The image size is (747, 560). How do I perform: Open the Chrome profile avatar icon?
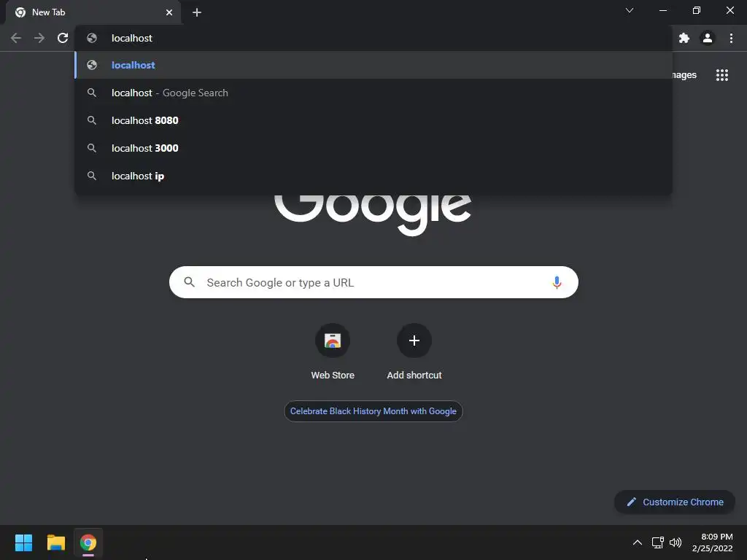click(x=708, y=38)
